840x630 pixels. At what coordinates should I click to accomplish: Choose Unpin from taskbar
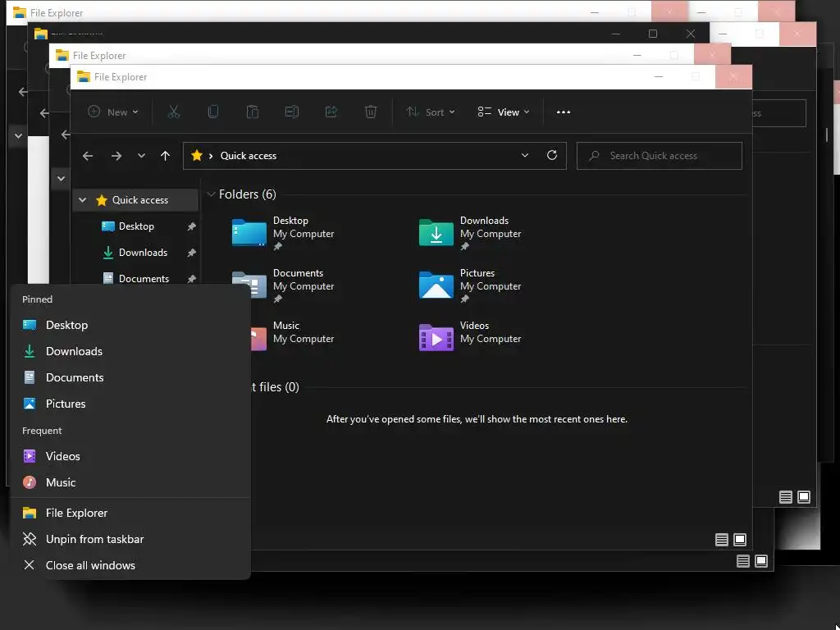click(x=130, y=540)
